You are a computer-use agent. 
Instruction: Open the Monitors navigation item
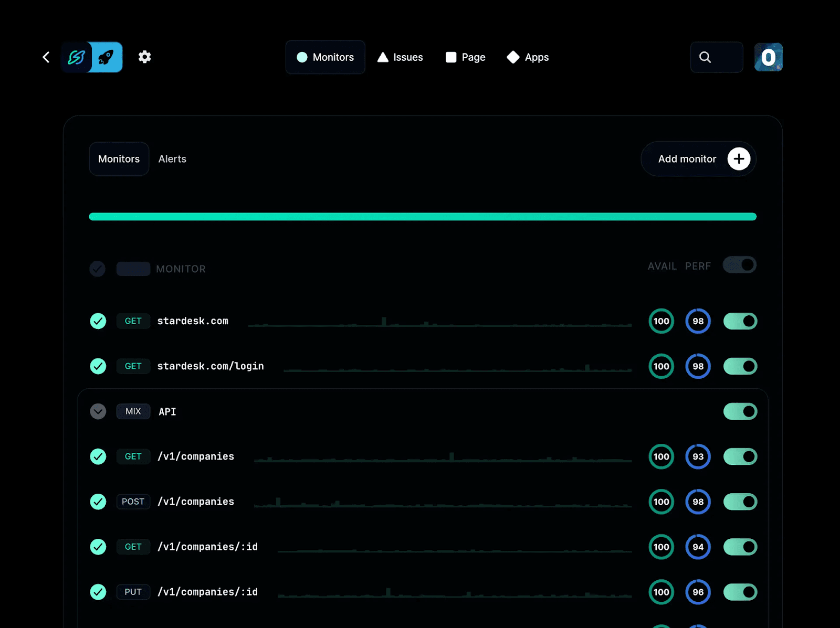tap(325, 57)
